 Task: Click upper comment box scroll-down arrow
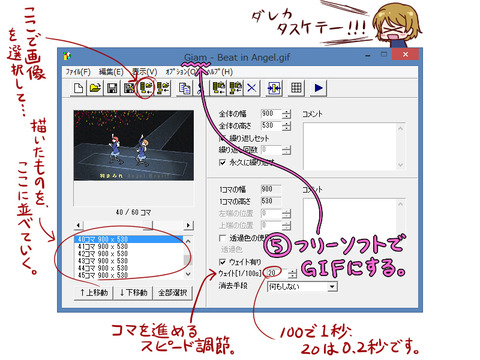click(401, 165)
